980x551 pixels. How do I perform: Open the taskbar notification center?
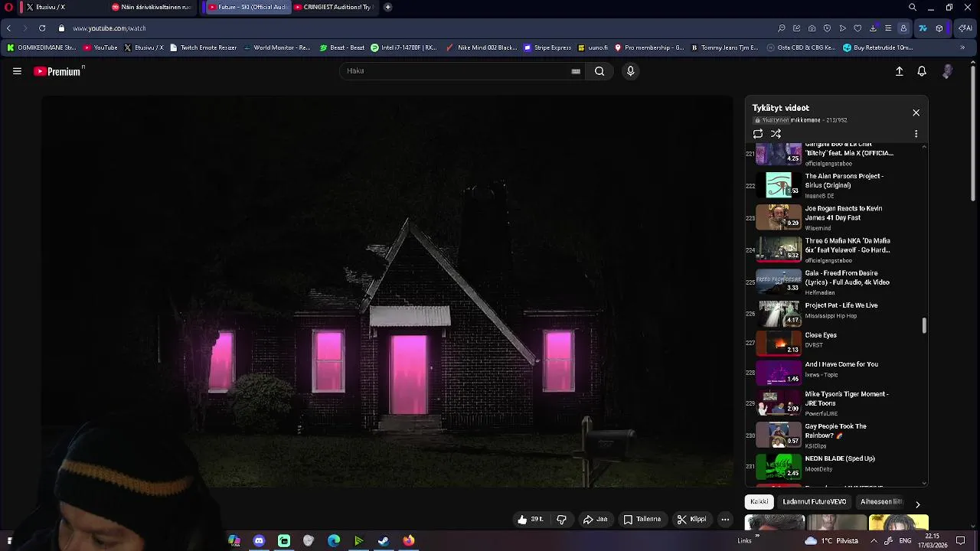(x=961, y=541)
